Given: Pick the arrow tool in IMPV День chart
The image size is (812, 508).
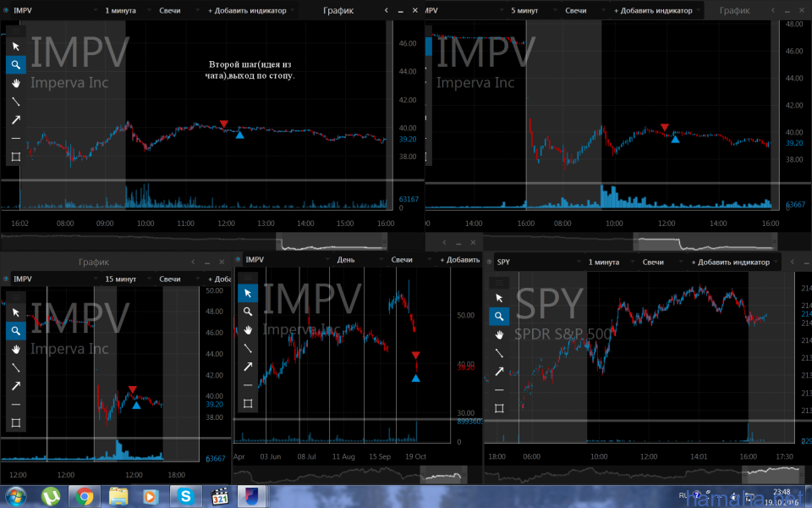Looking at the screenshot, I should (248, 367).
